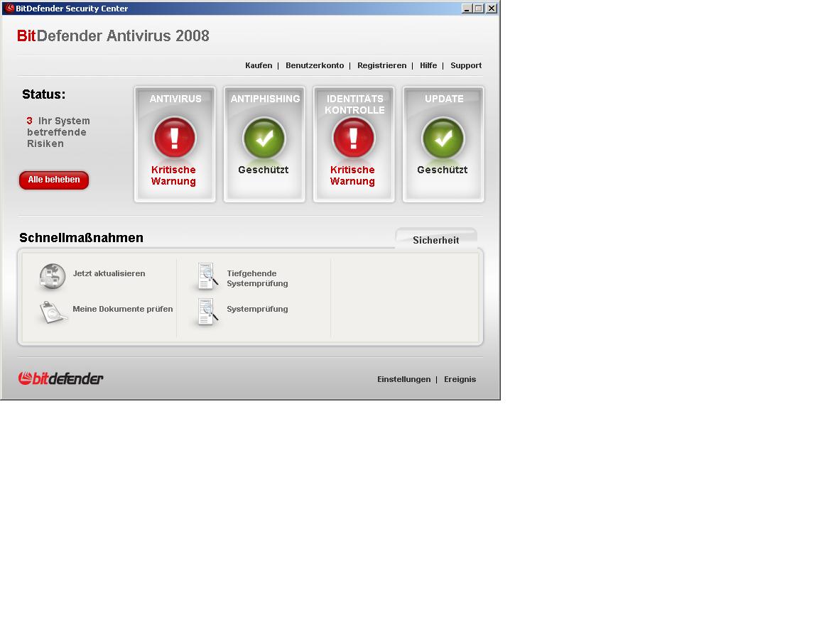Start the Systemprüfung quick scan
The image size is (824, 644).
click(x=257, y=309)
